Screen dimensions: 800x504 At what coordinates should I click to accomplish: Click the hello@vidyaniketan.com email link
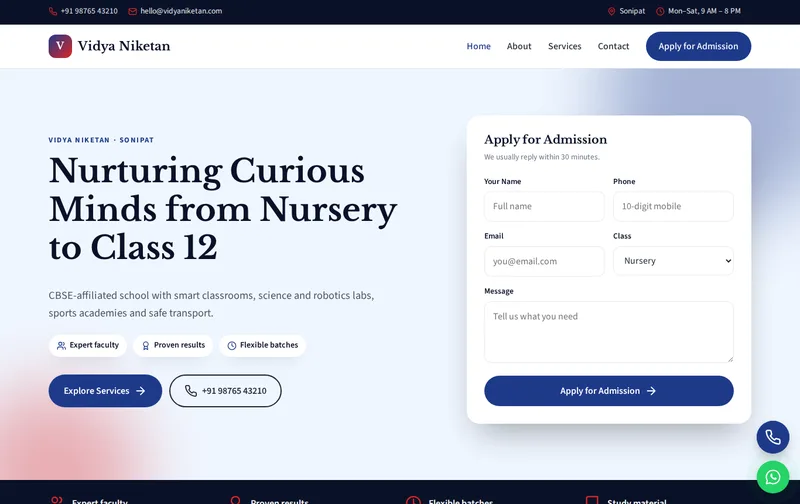181,11
